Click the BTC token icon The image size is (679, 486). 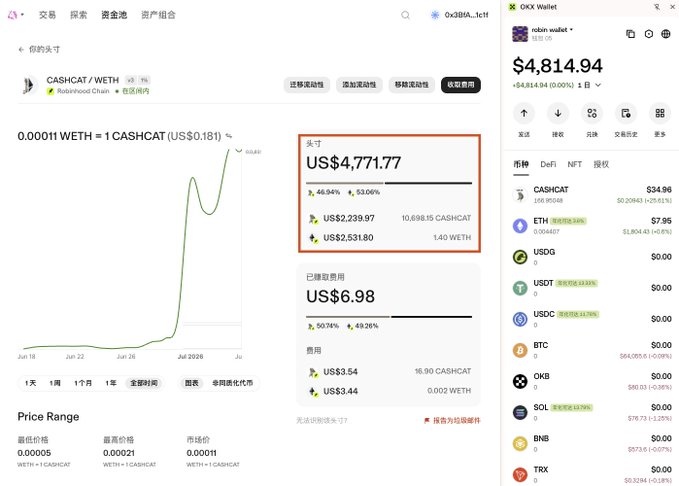tap(520, 350)
